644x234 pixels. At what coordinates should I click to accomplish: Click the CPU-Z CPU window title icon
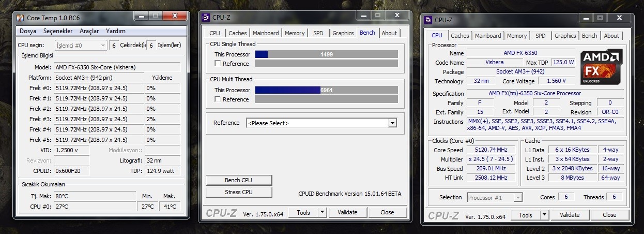click(x=428, y=20)
